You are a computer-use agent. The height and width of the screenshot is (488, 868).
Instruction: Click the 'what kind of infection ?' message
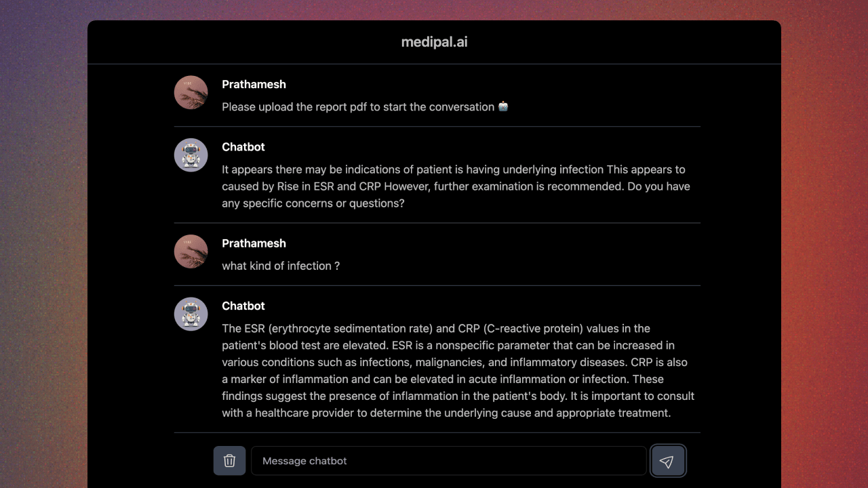coord(281,266)
